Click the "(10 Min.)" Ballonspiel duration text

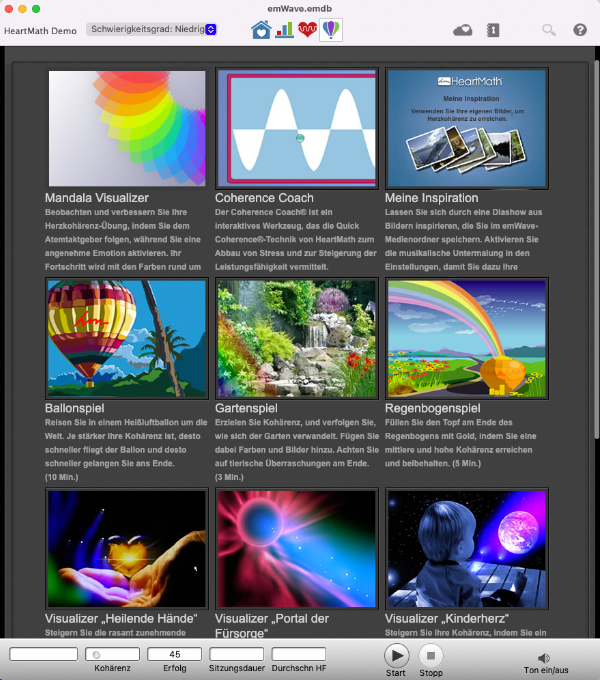[x=62, y=477]
